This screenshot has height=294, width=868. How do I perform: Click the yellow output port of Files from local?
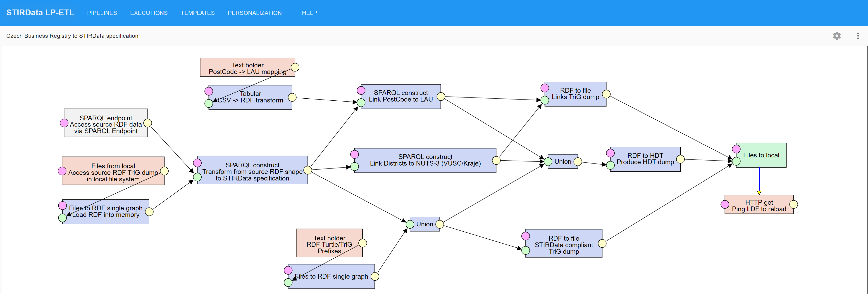pos(165,171)
